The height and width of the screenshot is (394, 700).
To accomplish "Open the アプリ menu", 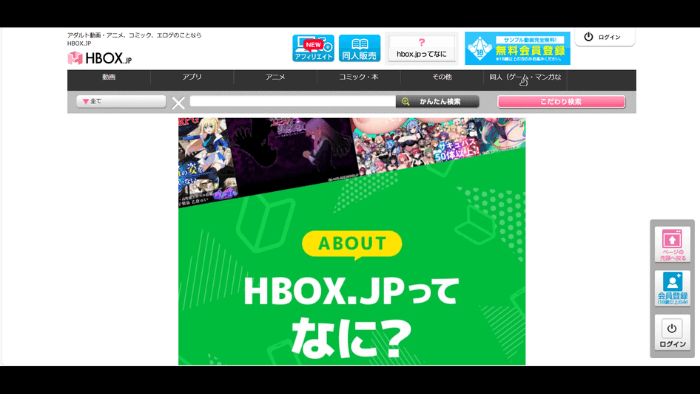I will 192,77.
